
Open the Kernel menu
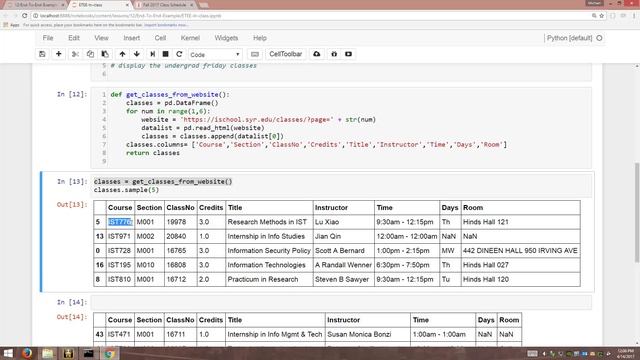pyautogui.click(x=190, y=38)
